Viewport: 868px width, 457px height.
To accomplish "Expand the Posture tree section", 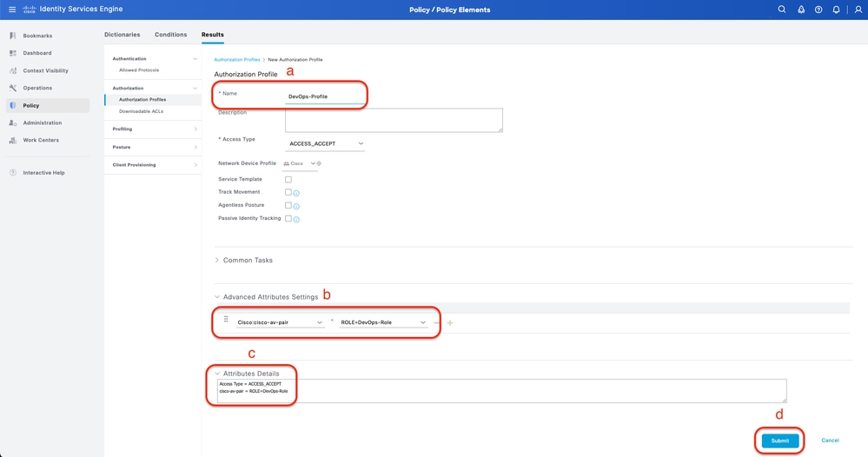I will 195,147.
